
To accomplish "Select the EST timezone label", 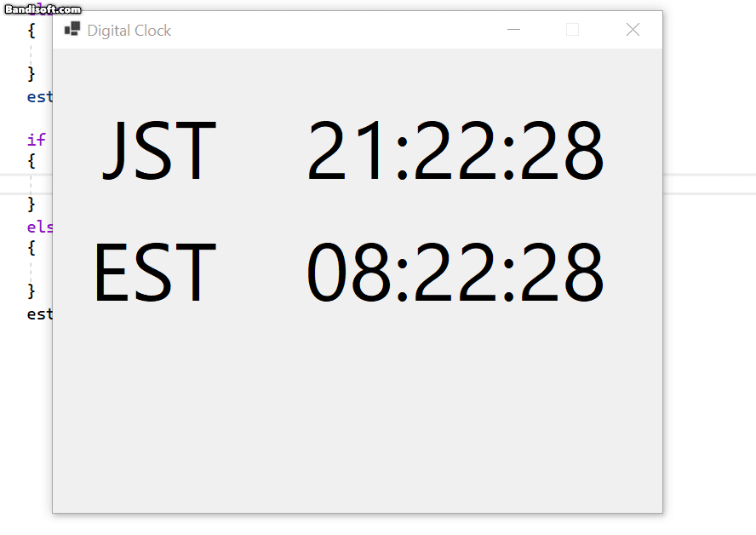I will coord(154,273).
